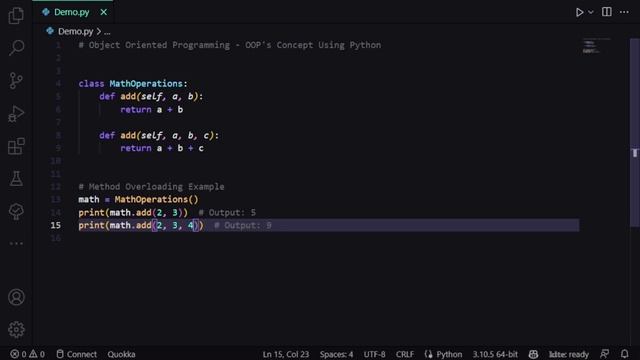The image size is (640, 360).
Task: Go to line via Ln 15, Col 23
Action: (286, 354)
